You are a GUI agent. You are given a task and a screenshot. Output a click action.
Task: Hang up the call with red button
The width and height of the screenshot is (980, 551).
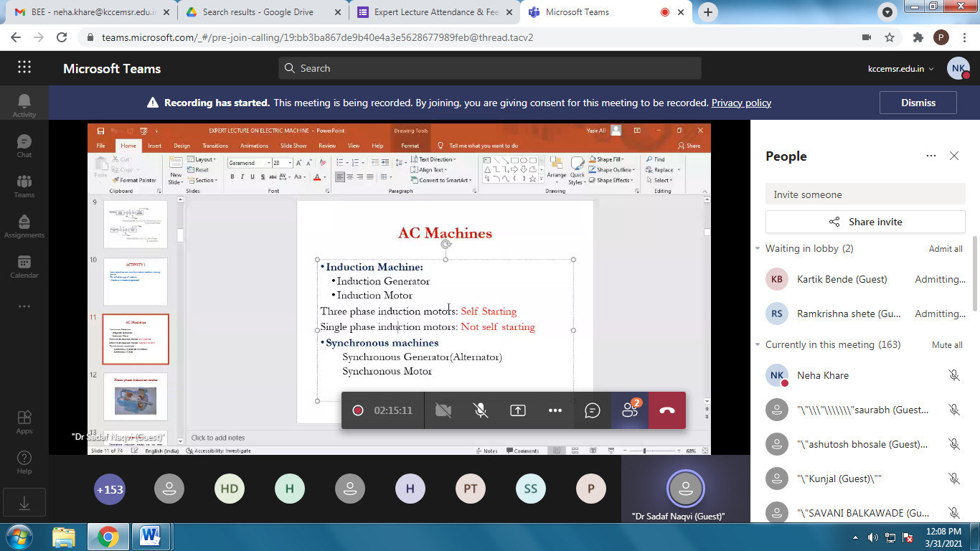[x=666, y=410]
